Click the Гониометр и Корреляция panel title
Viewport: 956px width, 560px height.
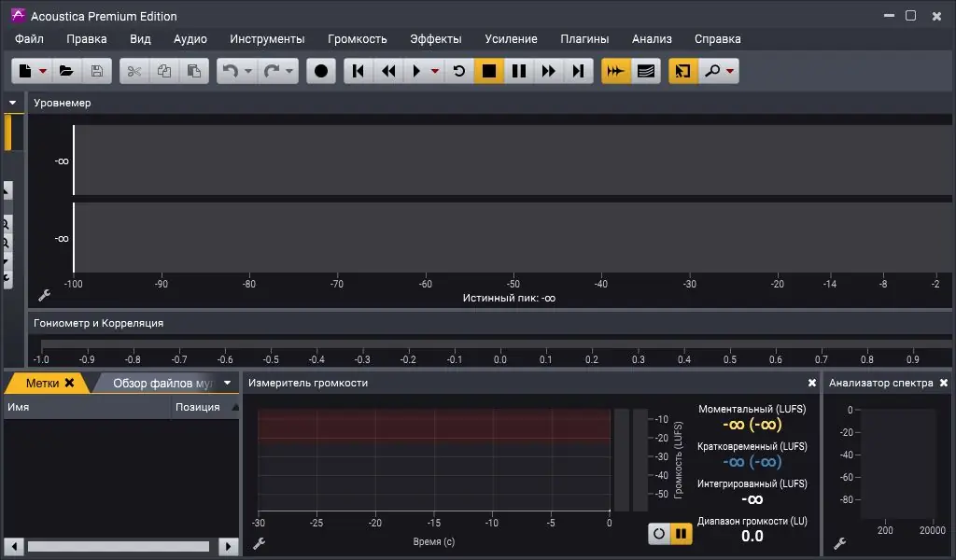(x=98, y=324)
